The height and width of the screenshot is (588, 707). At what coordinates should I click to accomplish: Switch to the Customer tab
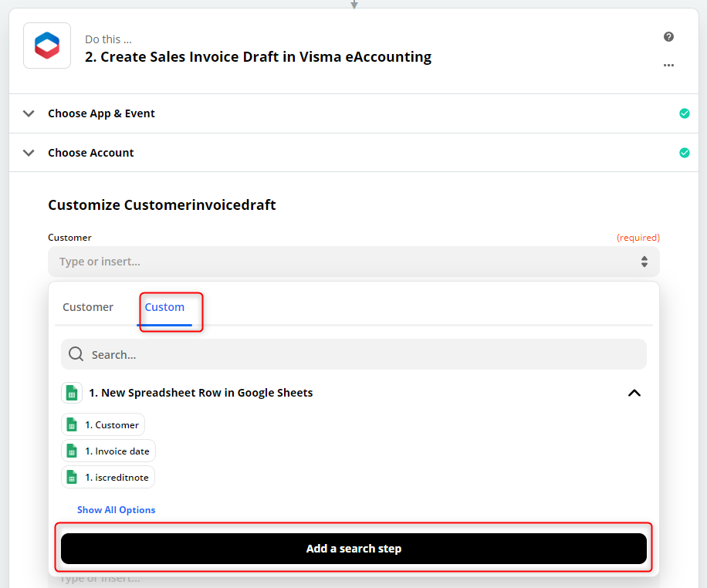coord(88,307)
